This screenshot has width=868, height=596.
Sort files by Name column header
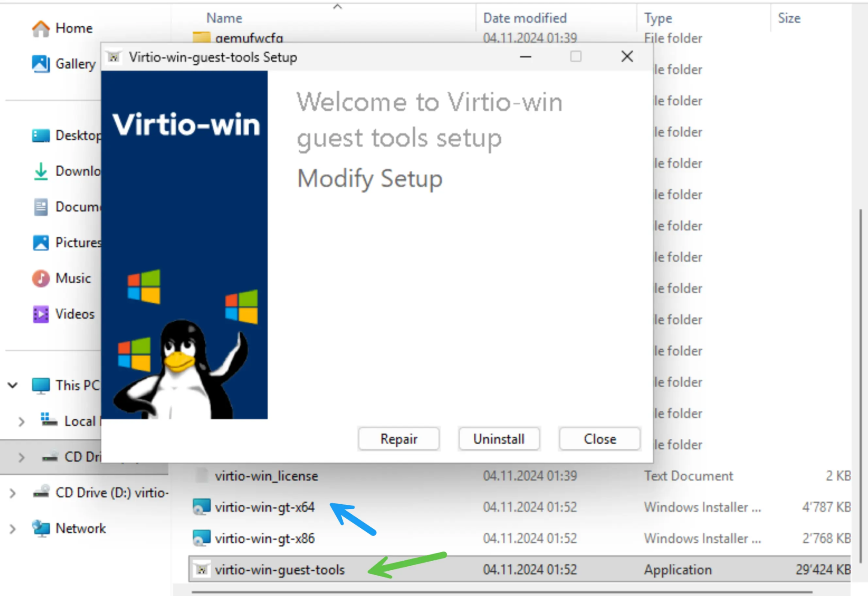pyautogui.click(x=224, y=18)
